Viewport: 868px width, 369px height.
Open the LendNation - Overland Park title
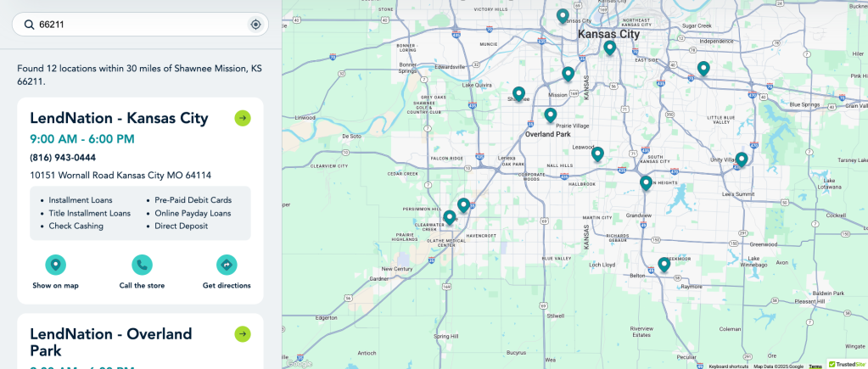click(110, 342)
